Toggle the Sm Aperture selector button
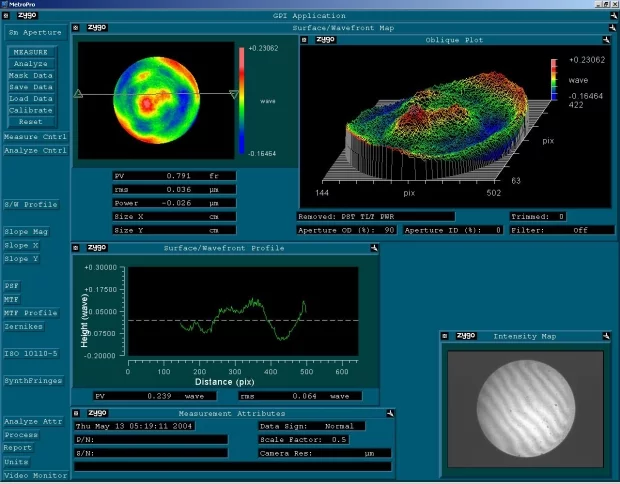 pyautogui.click(x=34, y=32)
